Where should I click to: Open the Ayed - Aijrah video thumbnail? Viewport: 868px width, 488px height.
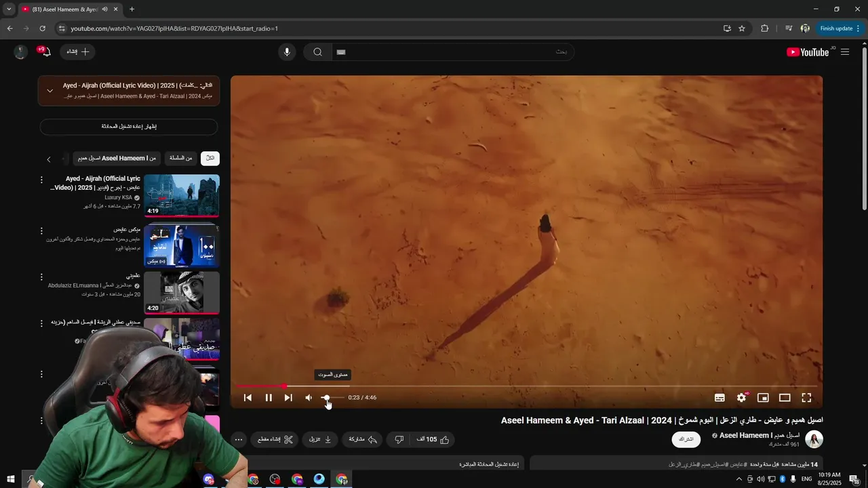click(182, 196)
